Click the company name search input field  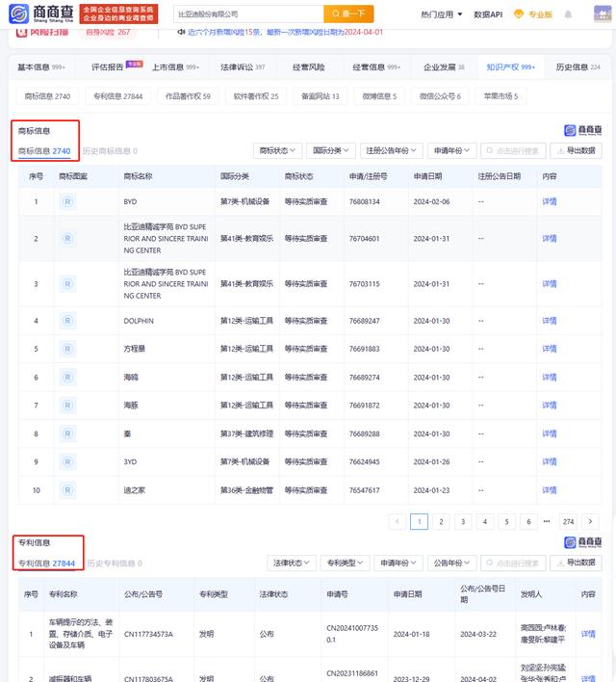pyautogui.click(x=245, y=14)
